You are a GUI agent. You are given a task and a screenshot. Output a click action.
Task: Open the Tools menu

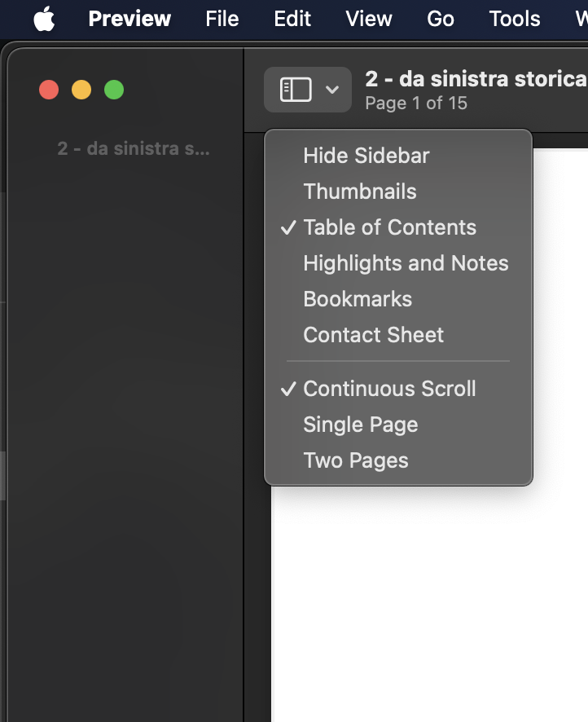click(514, 18)
